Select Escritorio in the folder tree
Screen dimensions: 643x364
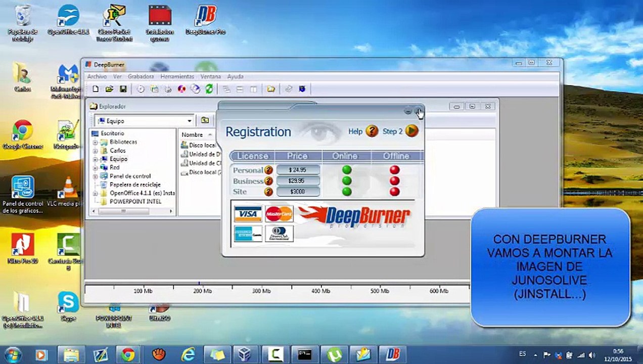click(x=112, y=133)
